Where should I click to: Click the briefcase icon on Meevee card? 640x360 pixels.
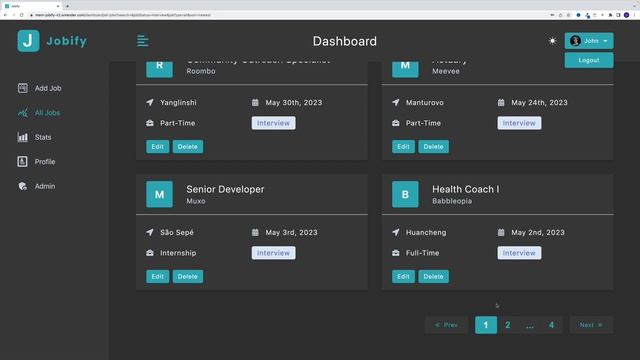tap(396, 123)
